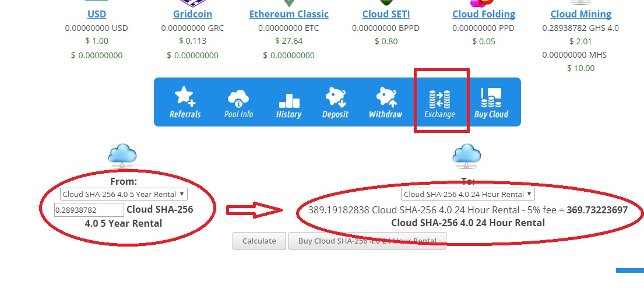This screenshot has height=299, width=644.
Task: Open the Ethereum Classic link
Action: (288, 14)
